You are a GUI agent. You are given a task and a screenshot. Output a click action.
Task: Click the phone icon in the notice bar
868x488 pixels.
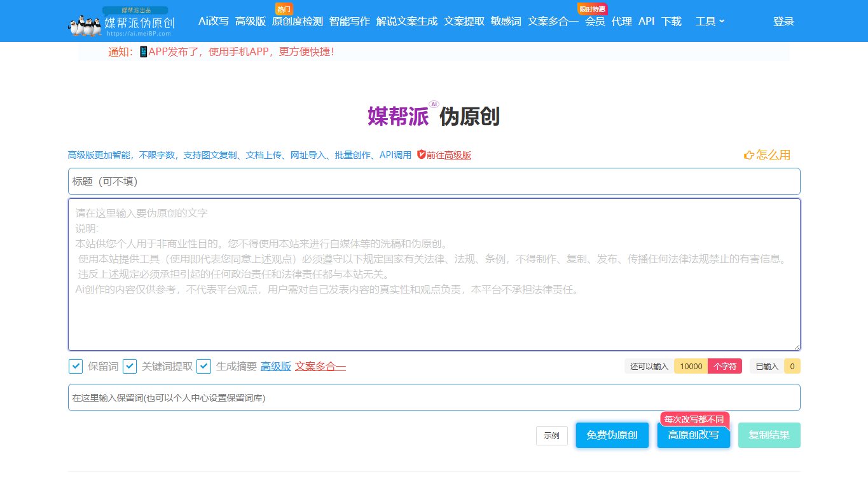143,51
